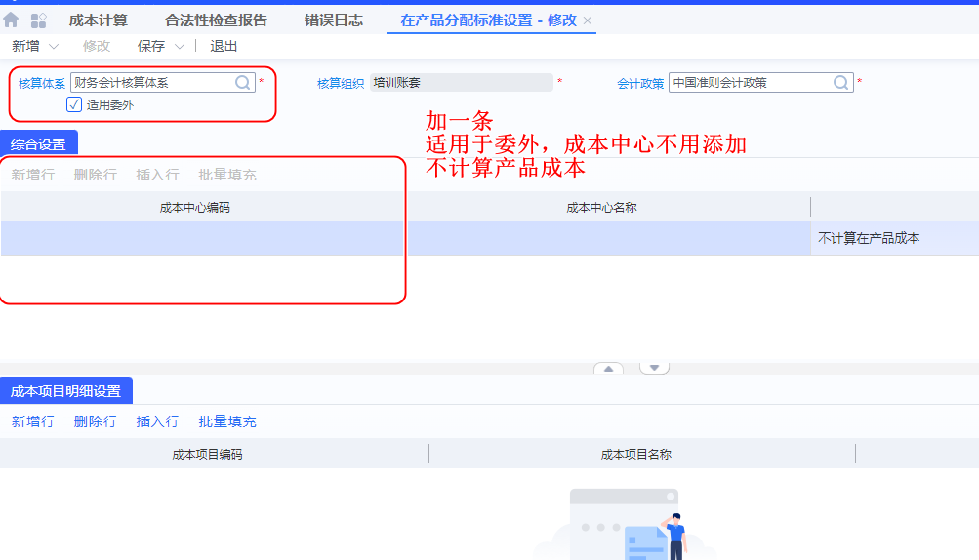Click the 退出 button
979x560 pixels.
tap(224, 46)
